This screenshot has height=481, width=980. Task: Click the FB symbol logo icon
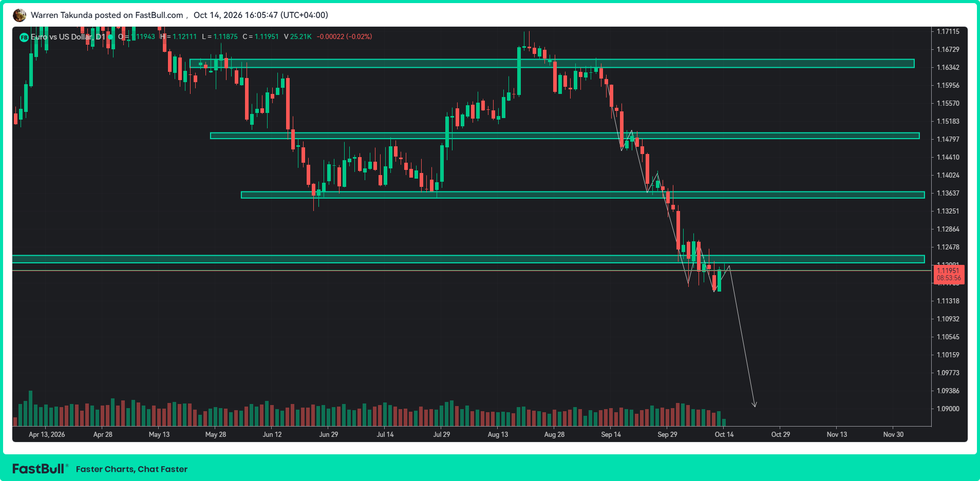coord(24,37)
